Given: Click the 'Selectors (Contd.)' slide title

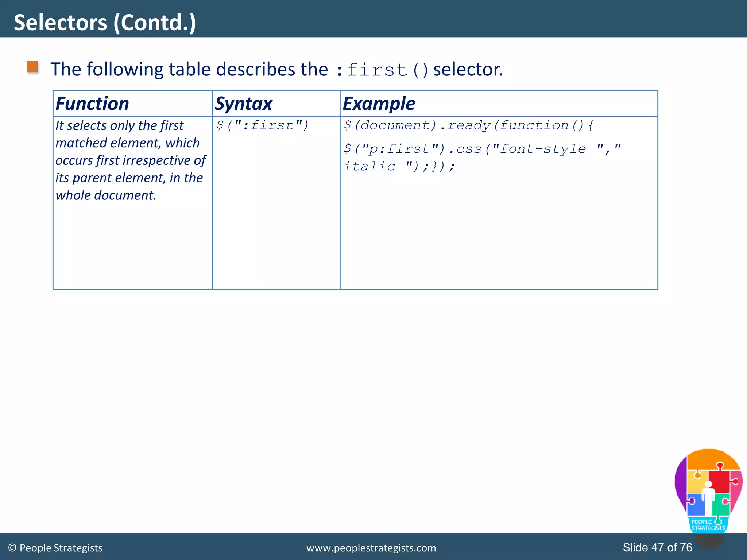Looking at the screenshot, I should [x=105, y=22].
